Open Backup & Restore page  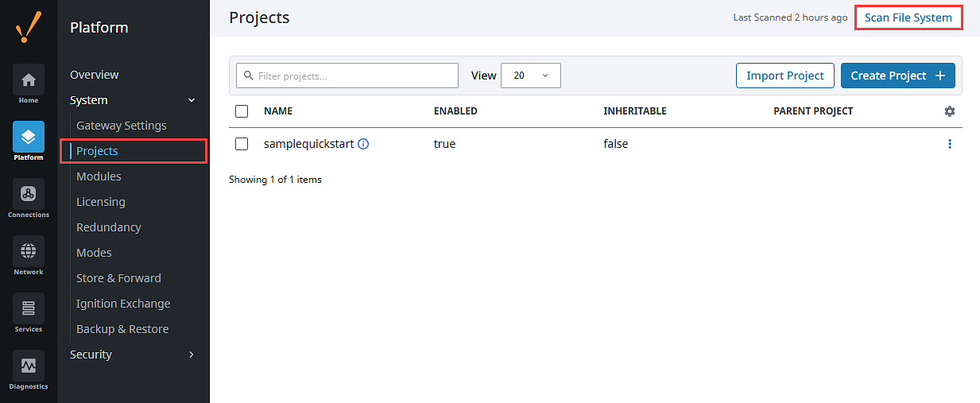point(122,329)
